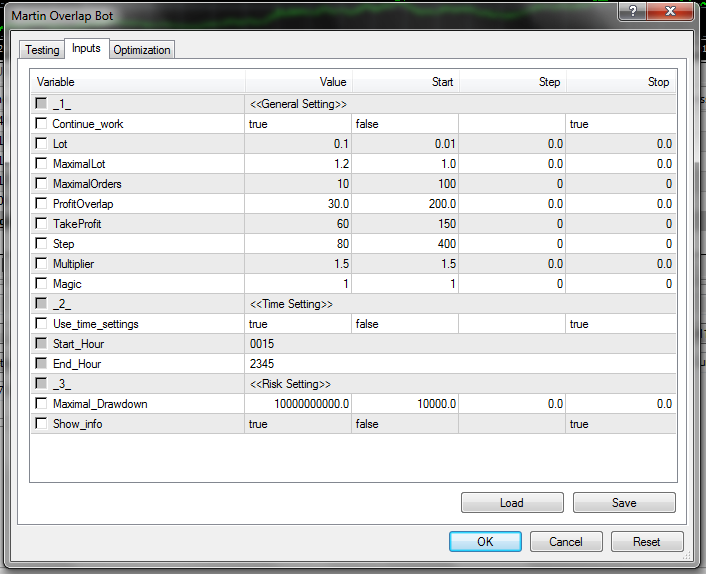Check the TakeProfit checkbox
Image resolution: width=706 pixels, height=574 pixels.
click(x=41, y=223)
